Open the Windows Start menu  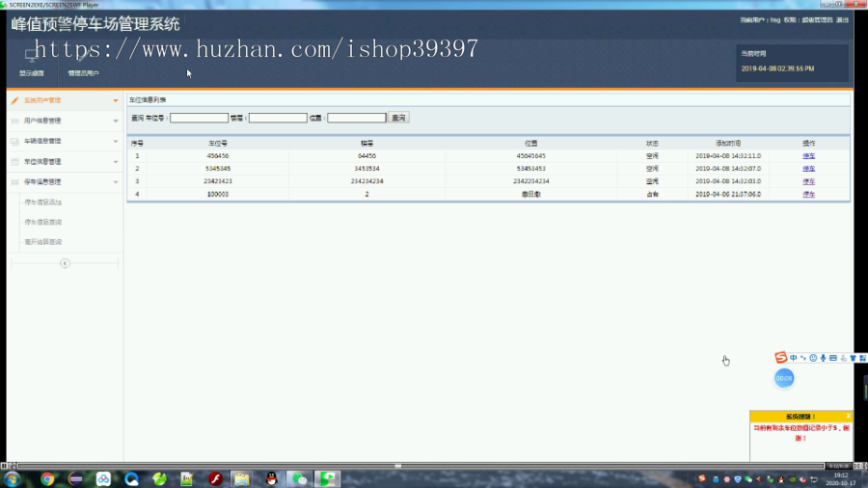tap(13, 479)
